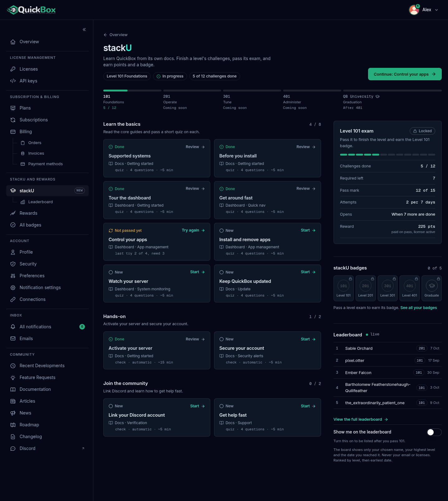Click the Plans icon in sidebar
The image size is (448, 501).
[13, 108]
